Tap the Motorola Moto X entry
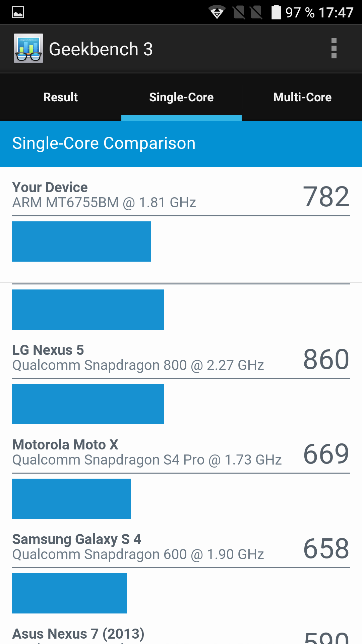 146,452
